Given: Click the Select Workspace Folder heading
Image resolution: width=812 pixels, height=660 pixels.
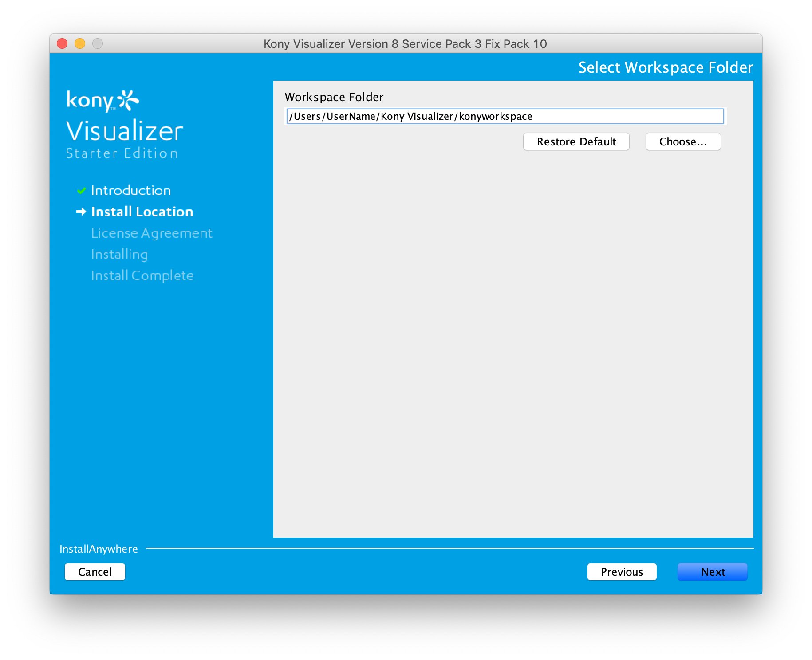Looking at the screenshot, I should [x=666, y=67].
